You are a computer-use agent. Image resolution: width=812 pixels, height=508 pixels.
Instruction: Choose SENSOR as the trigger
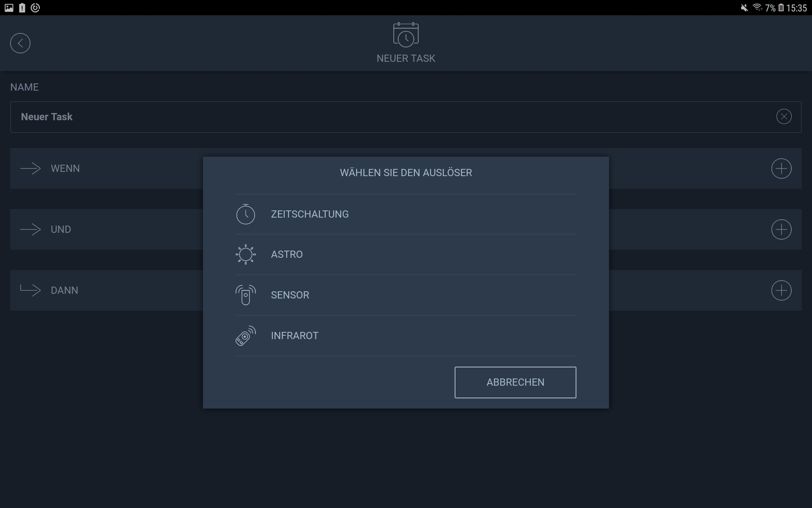tap(290, 295)
